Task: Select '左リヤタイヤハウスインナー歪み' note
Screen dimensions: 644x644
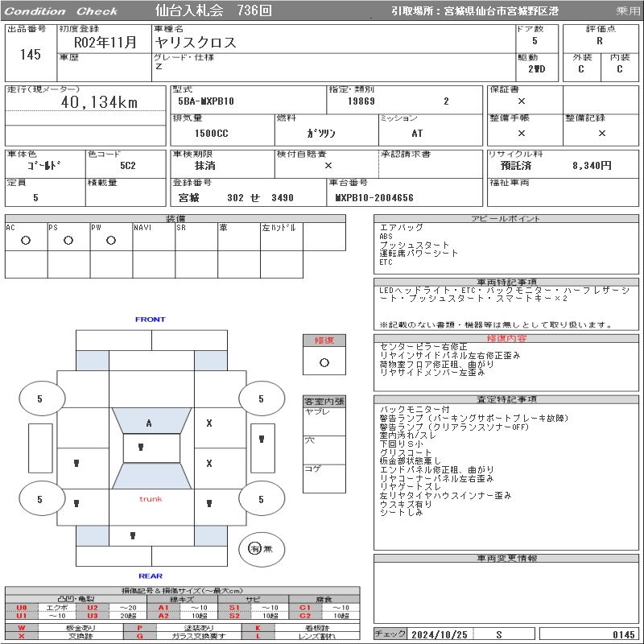Action: point(445,496)
